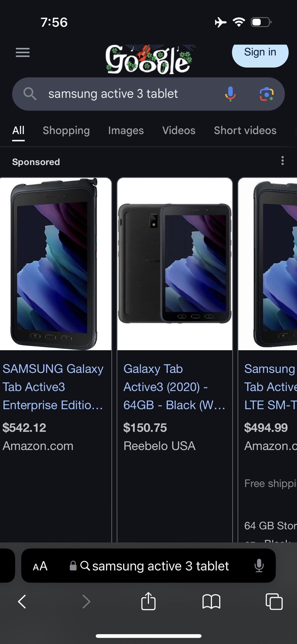Show Safari open tabs overview

274,601
